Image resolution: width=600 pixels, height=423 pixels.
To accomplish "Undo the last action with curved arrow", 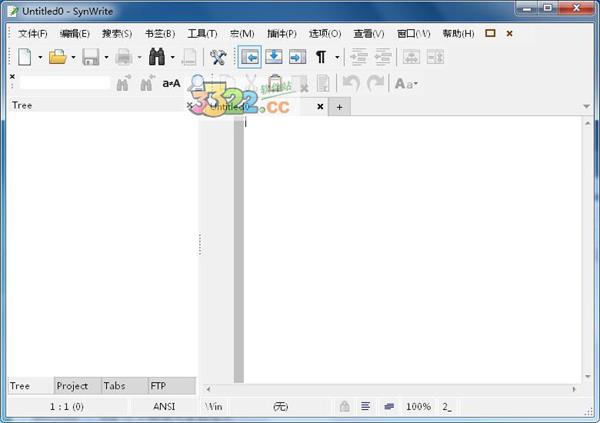I will click(x=351, y=83).
